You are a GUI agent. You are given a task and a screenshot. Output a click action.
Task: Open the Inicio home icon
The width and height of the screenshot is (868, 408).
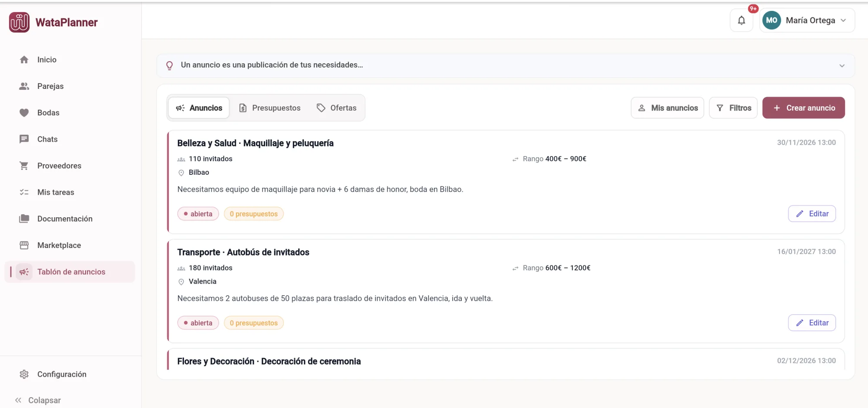(x=24, y=60)
